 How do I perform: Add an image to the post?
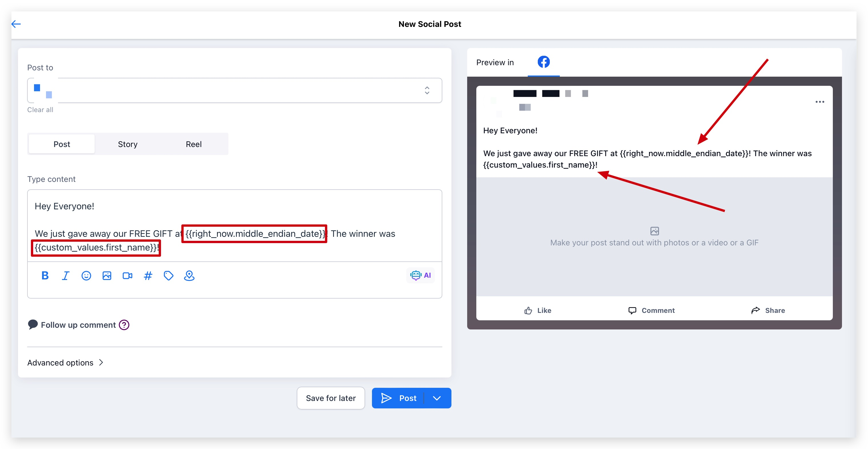click(x=107, y=275)
